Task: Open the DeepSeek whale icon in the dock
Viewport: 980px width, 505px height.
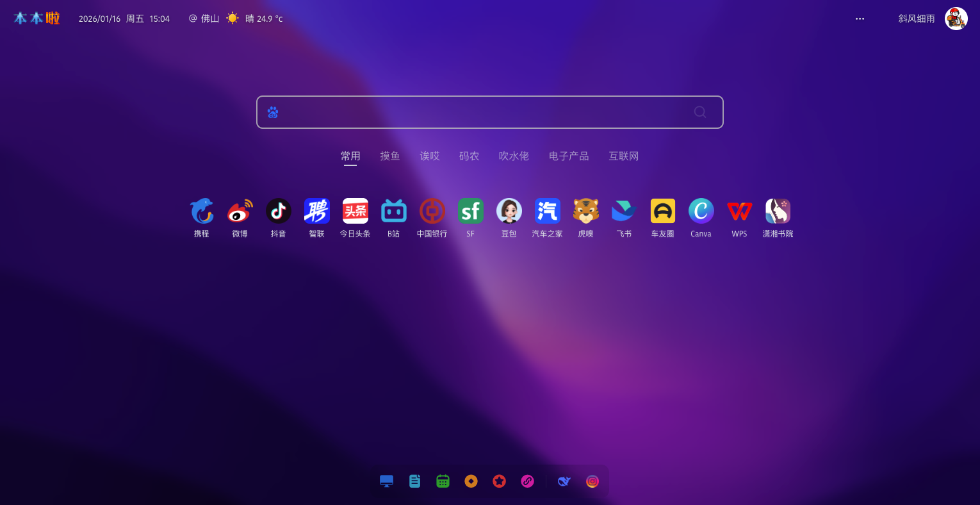Action: (x=564, y=481)
